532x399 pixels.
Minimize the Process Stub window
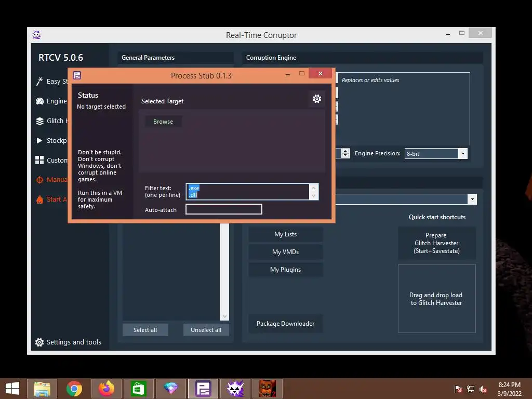(x=288, y=74)
